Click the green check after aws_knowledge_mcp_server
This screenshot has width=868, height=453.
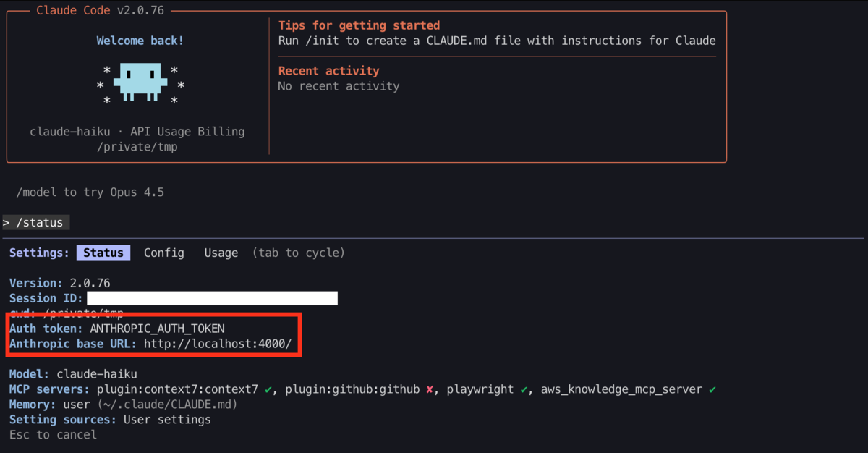712,389
